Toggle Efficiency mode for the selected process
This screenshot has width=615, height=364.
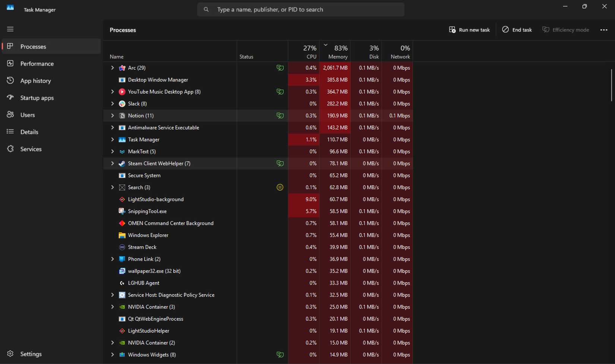coord(566,29)
